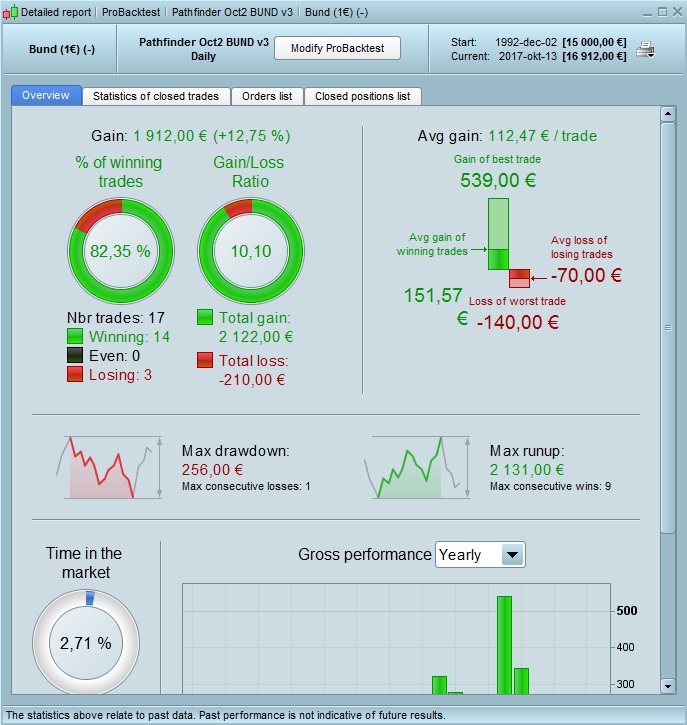The height and width of the screenshot is (725, 687).
Task: Click the Avg gain 112,47 € / trade text
Action: [507, 136]
